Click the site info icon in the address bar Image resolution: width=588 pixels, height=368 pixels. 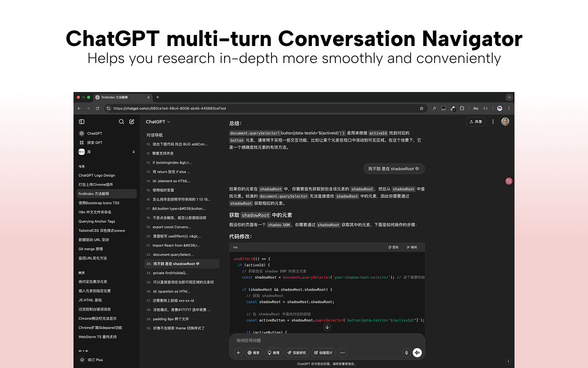click(x=108, y=109)
